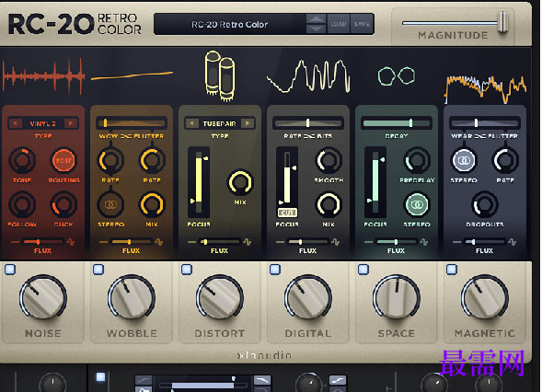Click the Magnetic Rate knob
This screenshot has width=542, height=392.
click(505, 160)
